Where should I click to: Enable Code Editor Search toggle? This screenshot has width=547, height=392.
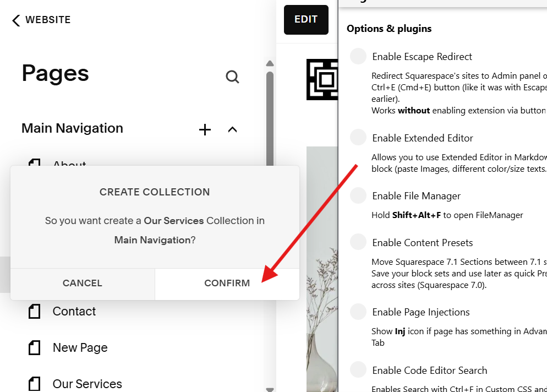(358, 370)
